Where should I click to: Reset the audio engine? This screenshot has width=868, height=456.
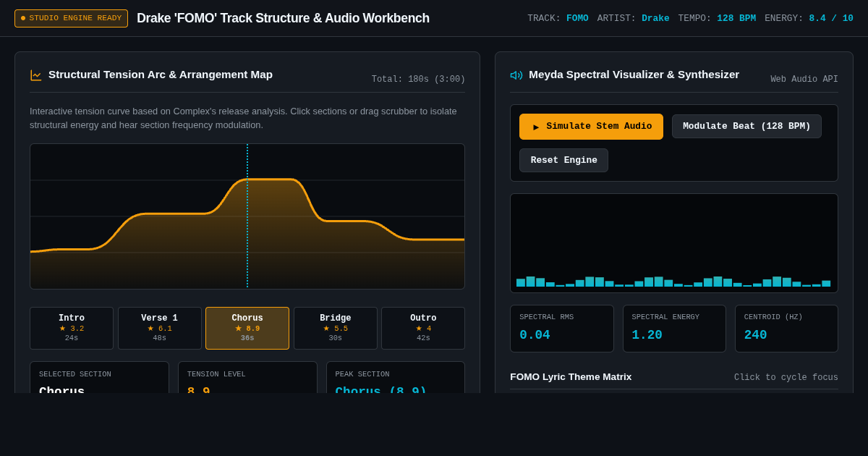pyautogui.click(x=563, y=161)
